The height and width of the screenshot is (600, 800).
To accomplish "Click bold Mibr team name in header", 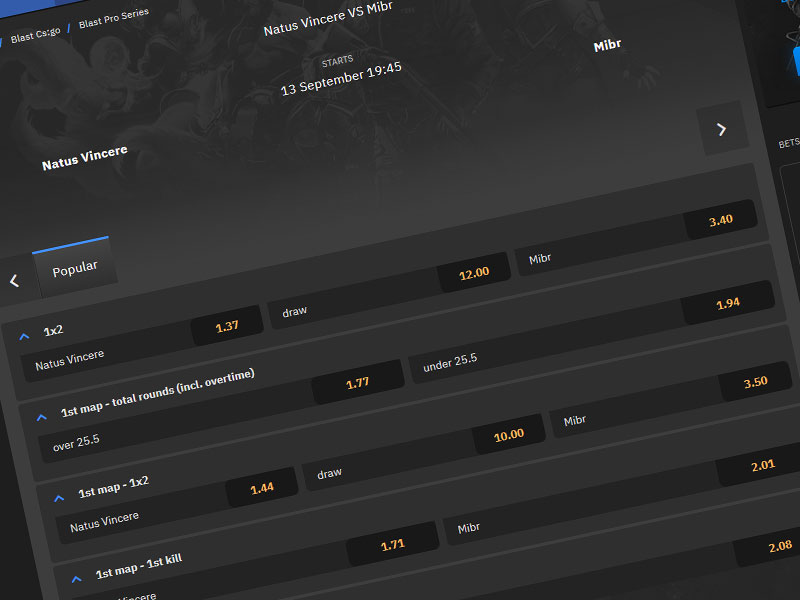I will pos(607,45).
